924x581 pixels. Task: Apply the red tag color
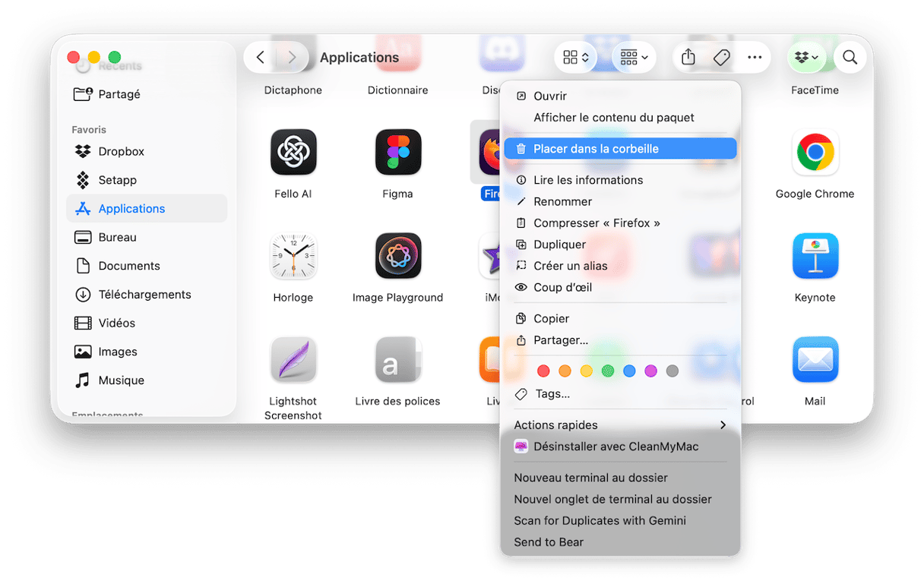click(x=543, y=371)
